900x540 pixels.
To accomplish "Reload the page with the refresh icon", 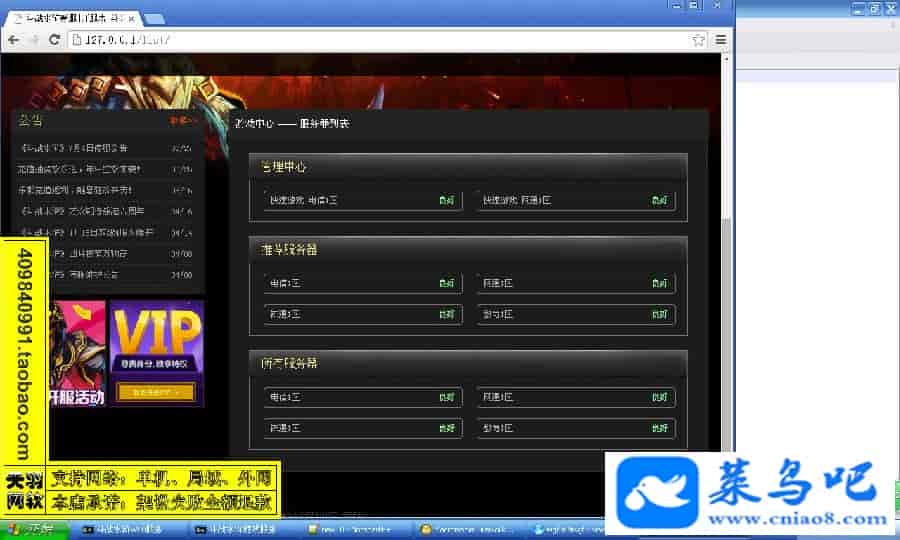I will point(55,40).
